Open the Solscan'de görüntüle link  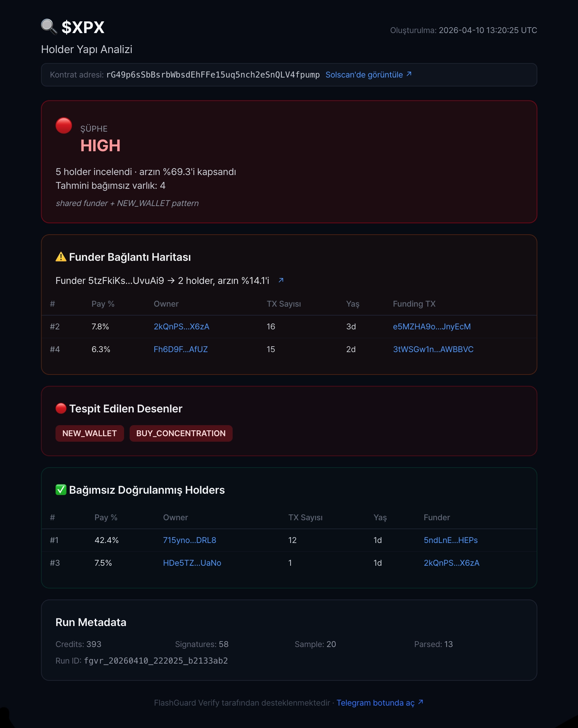pos(364,75)
